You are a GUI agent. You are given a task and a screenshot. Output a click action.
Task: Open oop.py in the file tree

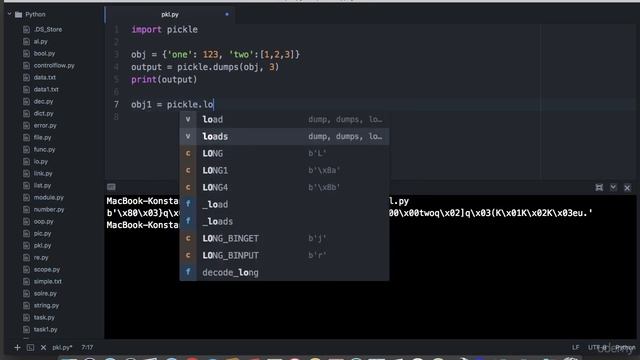(x=43, y=222)
